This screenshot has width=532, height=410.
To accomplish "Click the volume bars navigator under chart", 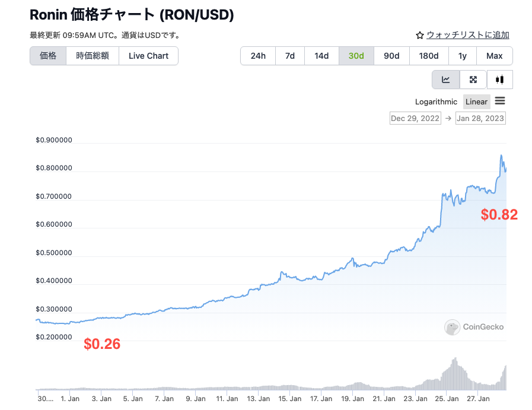I will click(271, 374).
